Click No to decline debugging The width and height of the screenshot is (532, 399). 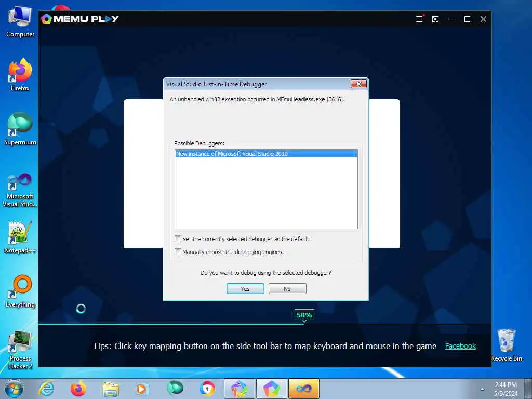(287, 289)
